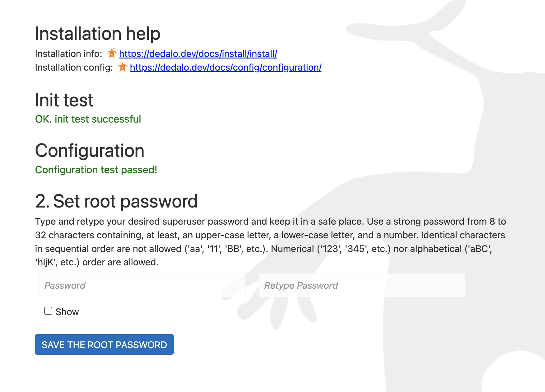Image resolution: width=545 pixels, height=392 pixels.
Task: Click the Init test heading
Action: pos(64,100)
